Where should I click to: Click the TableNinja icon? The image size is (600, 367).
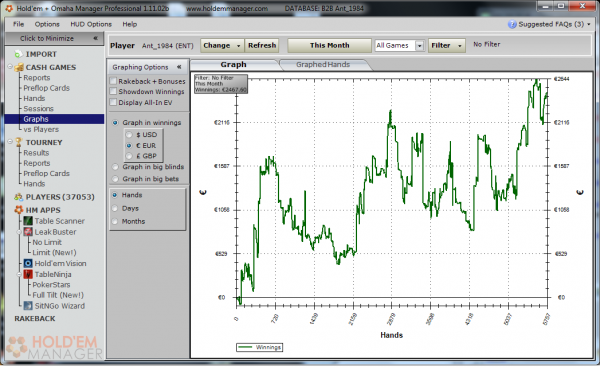[x=28, y=274]
